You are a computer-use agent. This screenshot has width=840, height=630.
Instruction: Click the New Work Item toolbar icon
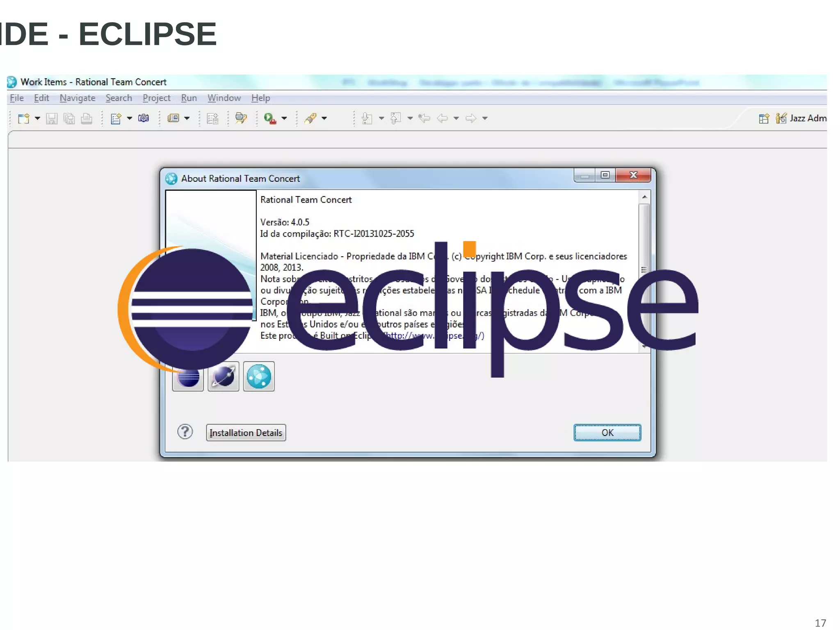tap(116, 119)
